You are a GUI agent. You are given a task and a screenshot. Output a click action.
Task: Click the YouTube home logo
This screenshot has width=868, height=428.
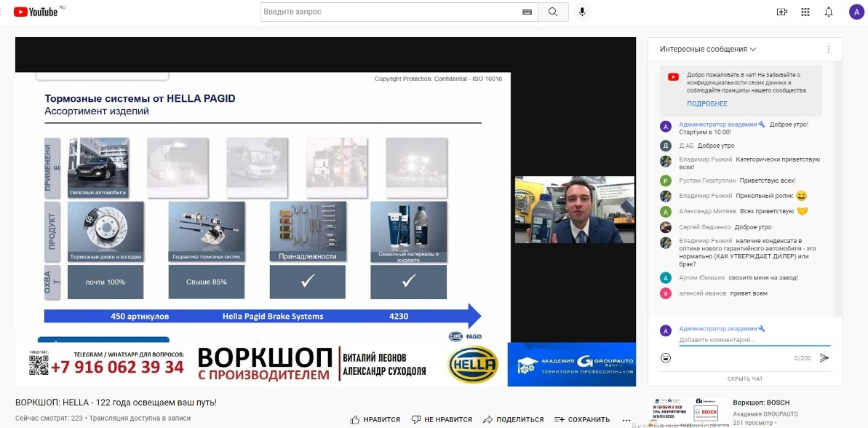click(35, 12)
